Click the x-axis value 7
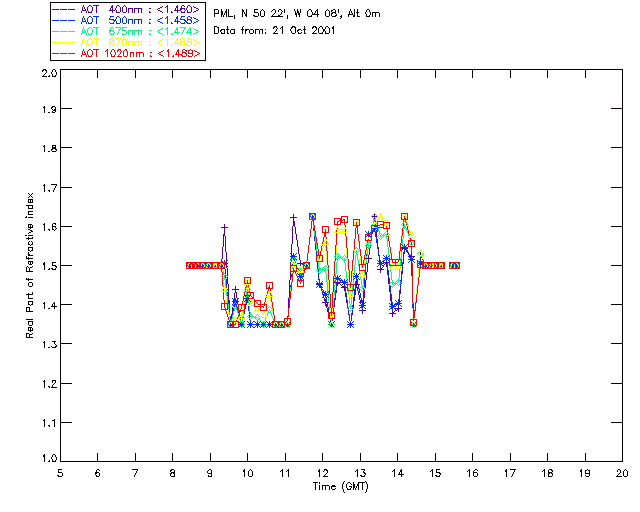Image resolution: width=640 pixels, height=512 pixels. (x=135, y=473)
